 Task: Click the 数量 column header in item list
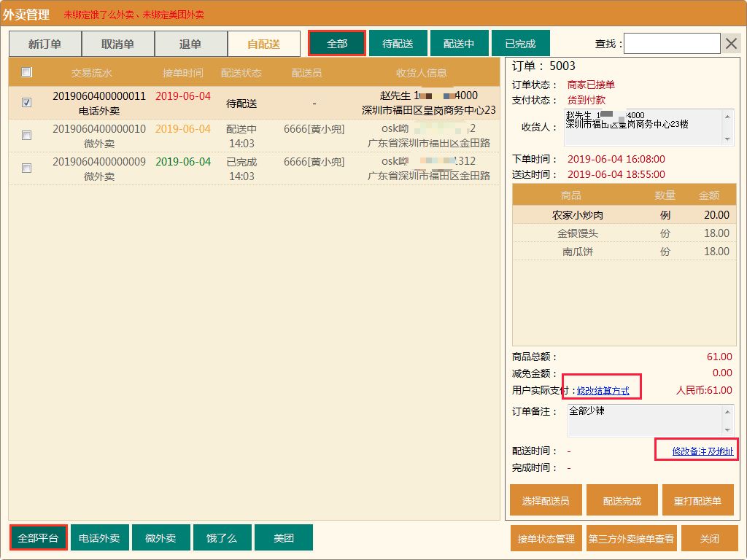[x=665, y=195]
